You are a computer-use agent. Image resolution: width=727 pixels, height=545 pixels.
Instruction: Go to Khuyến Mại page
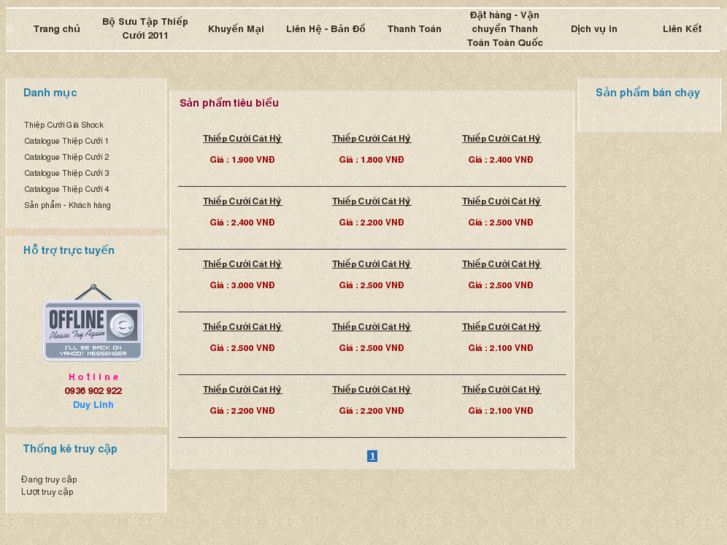click(236, 29)
